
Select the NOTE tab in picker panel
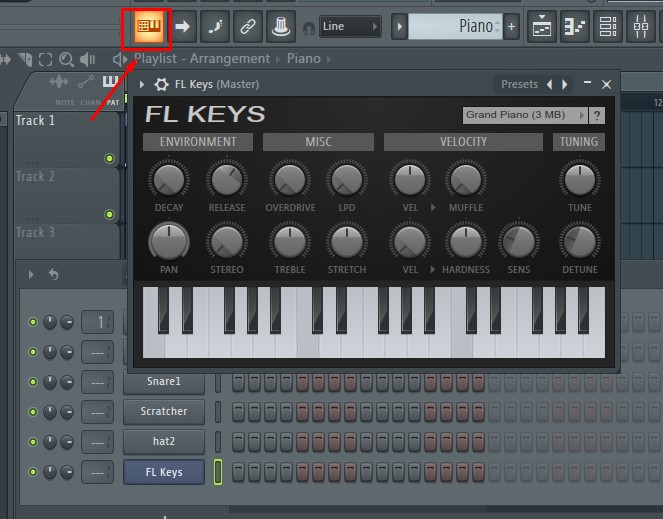pos(65,102)
